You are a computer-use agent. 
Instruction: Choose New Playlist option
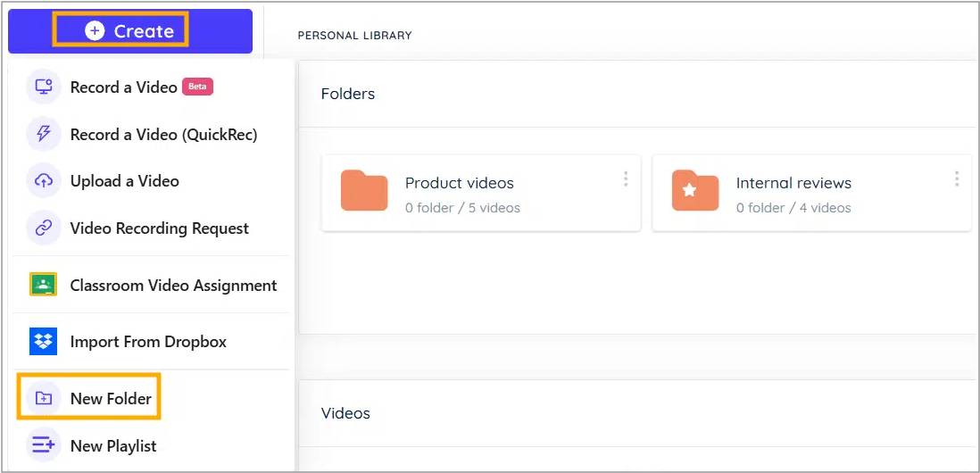coord(113,446)
